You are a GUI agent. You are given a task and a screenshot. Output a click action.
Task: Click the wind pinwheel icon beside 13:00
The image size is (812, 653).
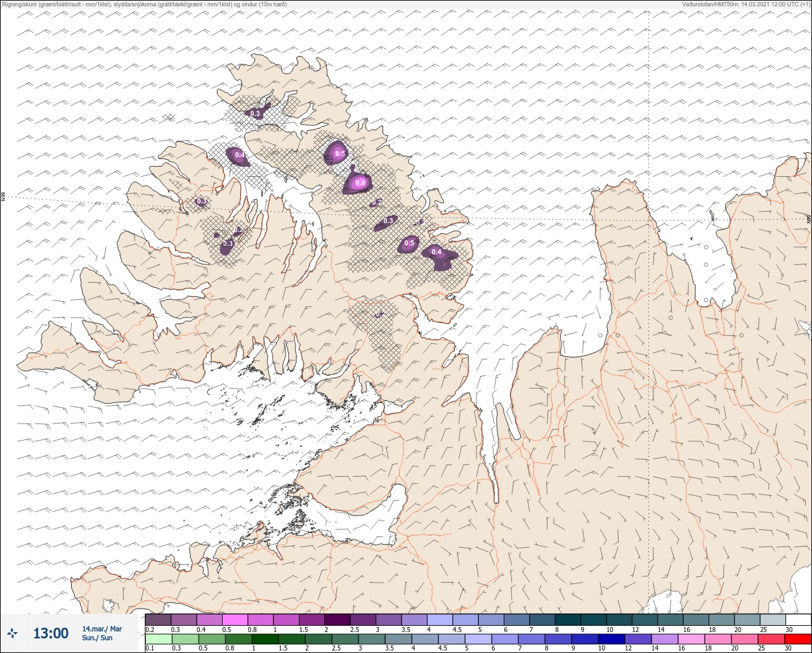(x=12, y=633)
